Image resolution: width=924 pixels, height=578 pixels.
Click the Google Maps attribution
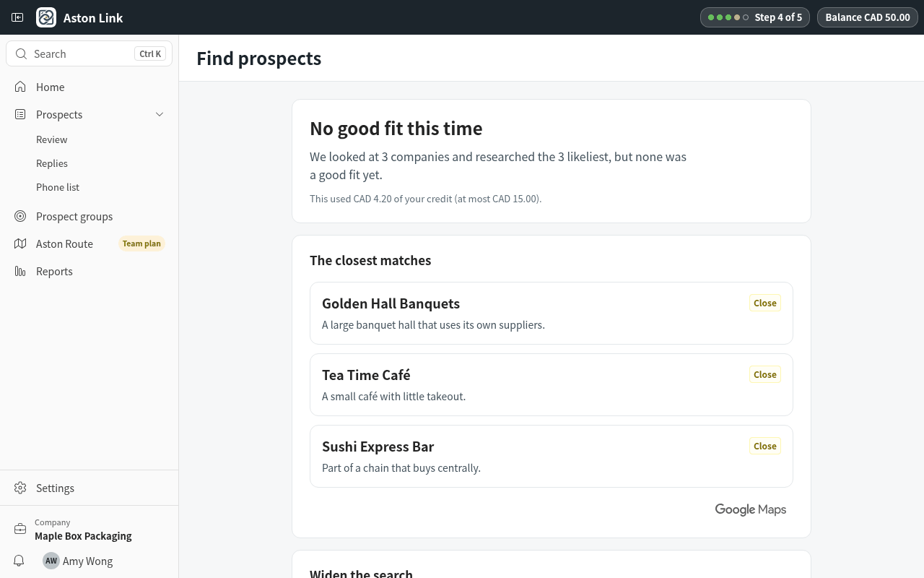751,509
